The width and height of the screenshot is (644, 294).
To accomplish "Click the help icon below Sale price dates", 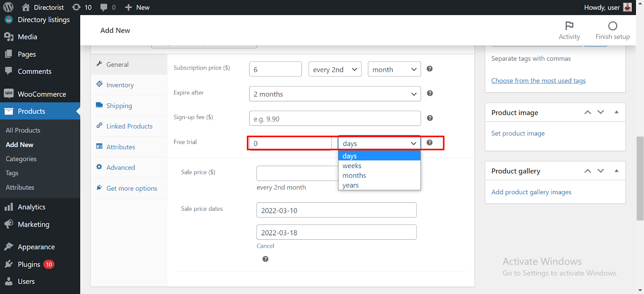I will 265,259.
